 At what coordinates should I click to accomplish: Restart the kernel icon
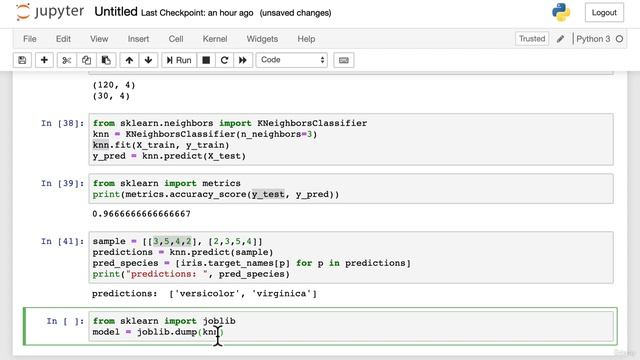224,60
